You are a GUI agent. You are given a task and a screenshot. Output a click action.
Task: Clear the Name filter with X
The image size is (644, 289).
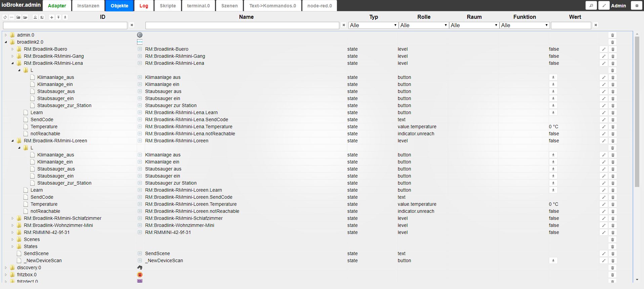(344, 25)
